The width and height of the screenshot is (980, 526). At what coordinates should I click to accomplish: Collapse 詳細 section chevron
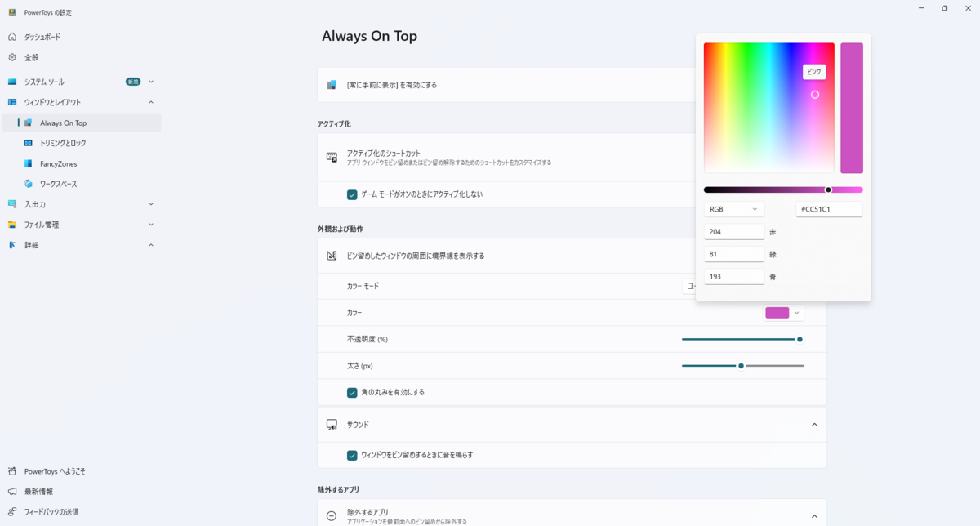(151, 245)
